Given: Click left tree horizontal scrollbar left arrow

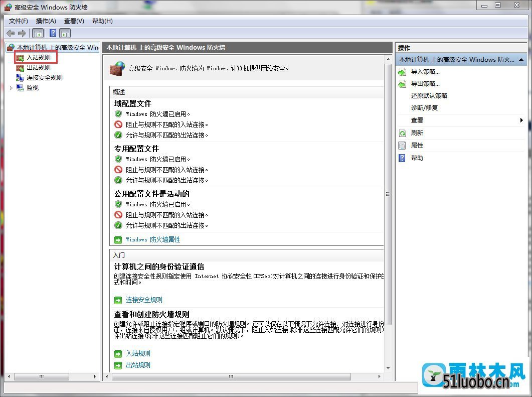Looking at the screenshot, I should [9, 376].
